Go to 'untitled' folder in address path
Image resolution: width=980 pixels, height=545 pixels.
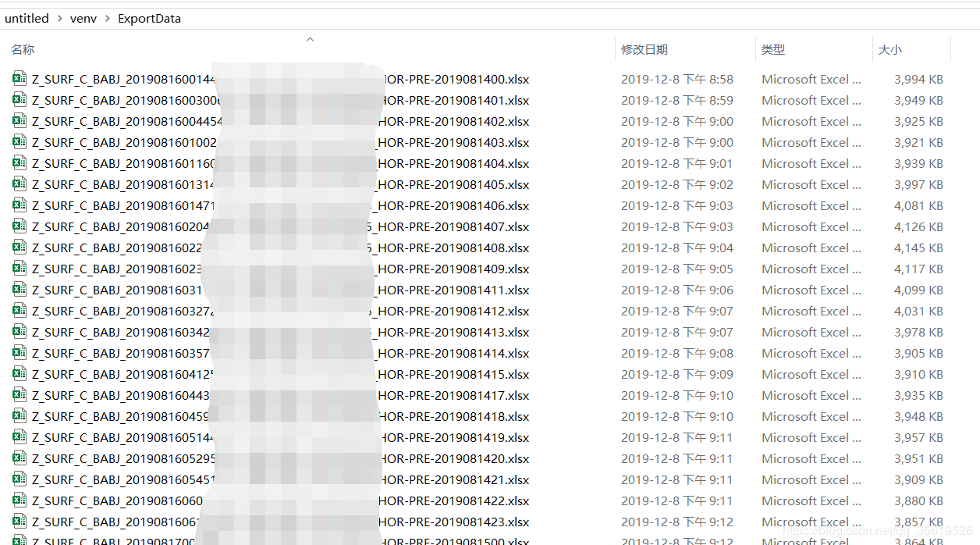[27, 19]
